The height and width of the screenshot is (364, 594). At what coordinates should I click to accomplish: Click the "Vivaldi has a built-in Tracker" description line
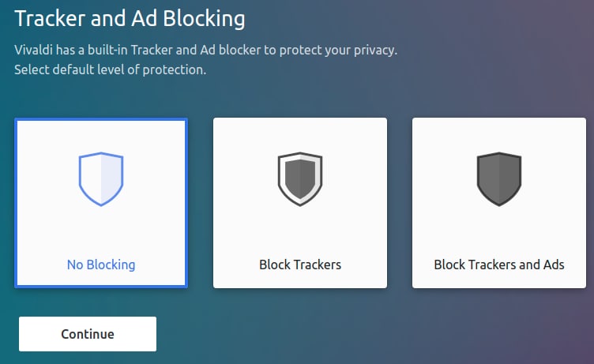pyautogui.click(x=205, y=50)
